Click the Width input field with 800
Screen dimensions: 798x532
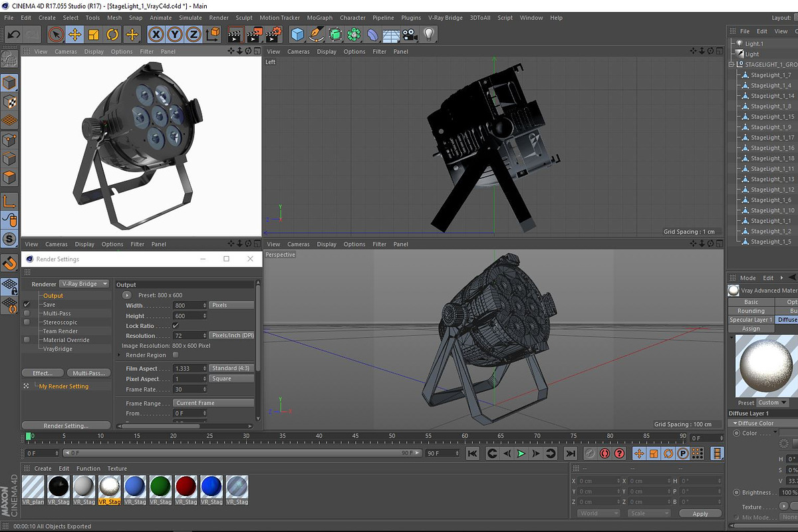(190, 305)
